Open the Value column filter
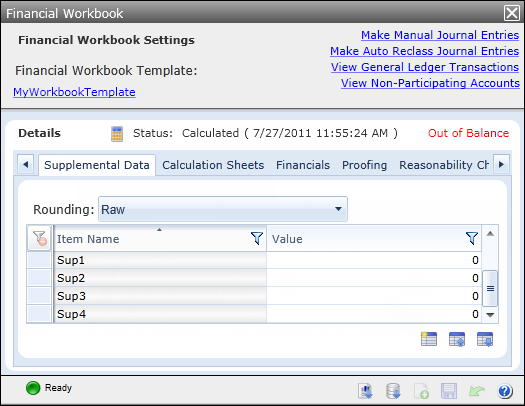525x406 pixels. [x=472, y=238]
